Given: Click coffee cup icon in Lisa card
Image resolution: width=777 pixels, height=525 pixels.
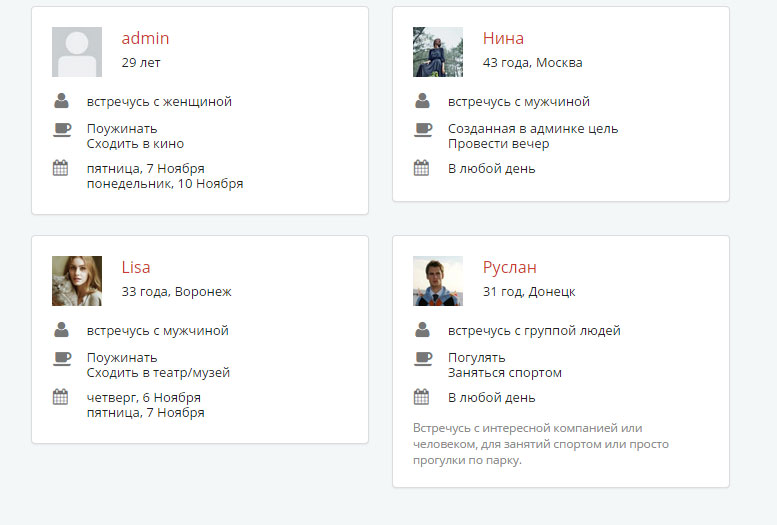Looking at the screenshot, I should coord(62,359).
